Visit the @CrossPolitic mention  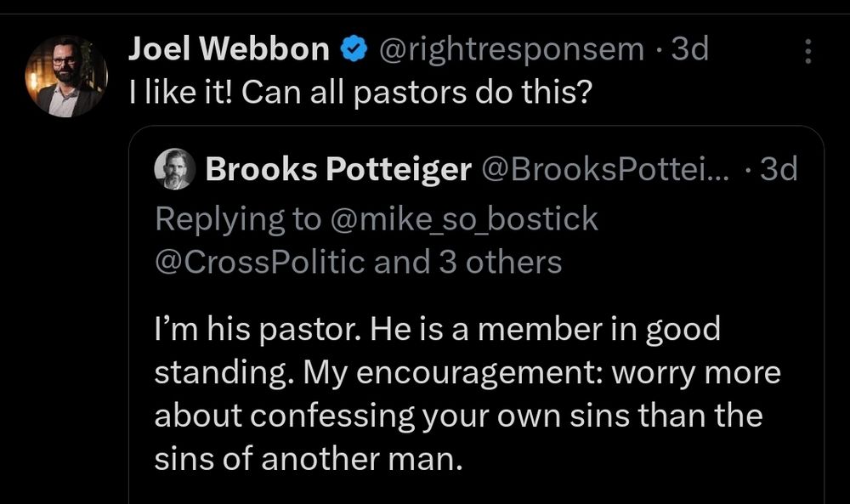pyautogui.click(x=260, y=262)
